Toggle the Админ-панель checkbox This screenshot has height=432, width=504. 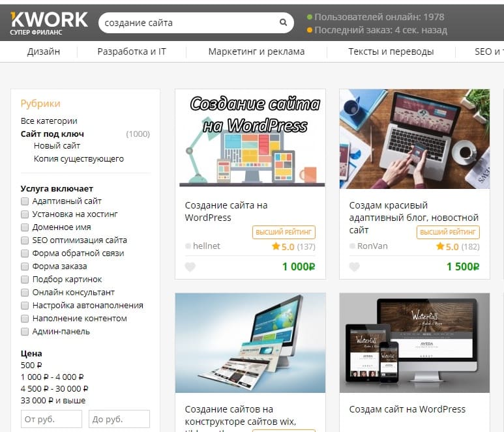(25, 332)
